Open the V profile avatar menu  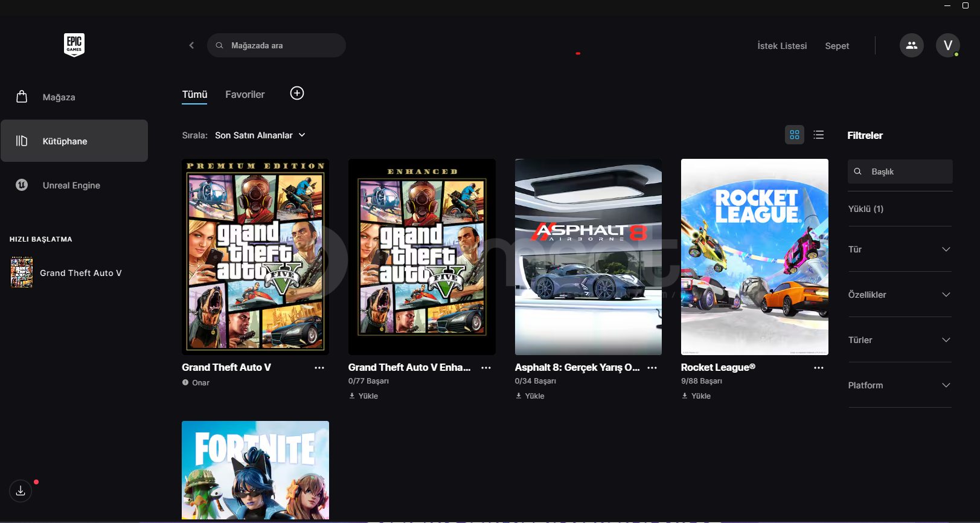[948, 45]
